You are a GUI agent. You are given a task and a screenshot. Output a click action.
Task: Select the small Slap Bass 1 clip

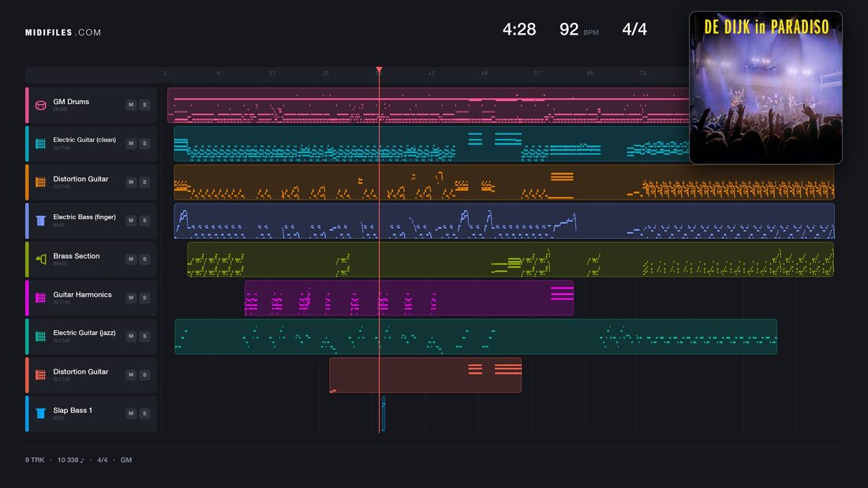(383, 413)
